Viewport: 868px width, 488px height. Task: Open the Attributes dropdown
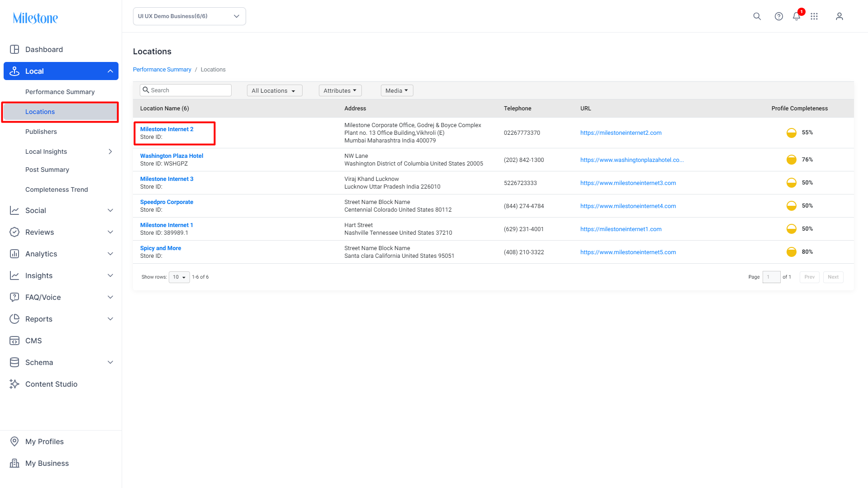pos(340,90)
